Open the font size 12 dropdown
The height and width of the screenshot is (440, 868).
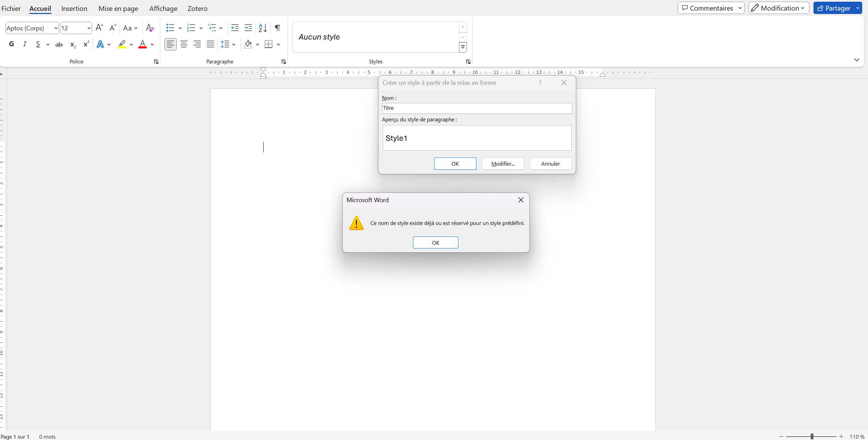tap(89, 28)
